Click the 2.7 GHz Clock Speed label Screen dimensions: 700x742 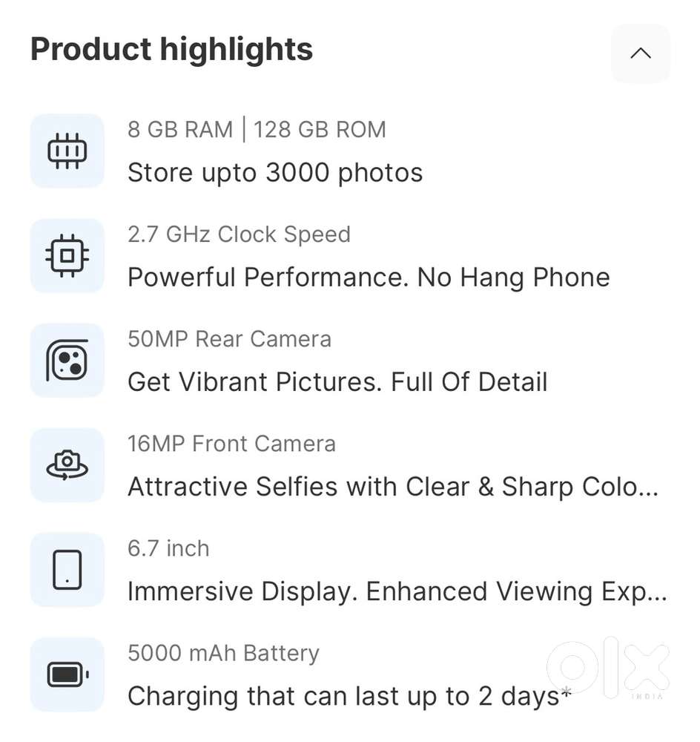(239, 234)
